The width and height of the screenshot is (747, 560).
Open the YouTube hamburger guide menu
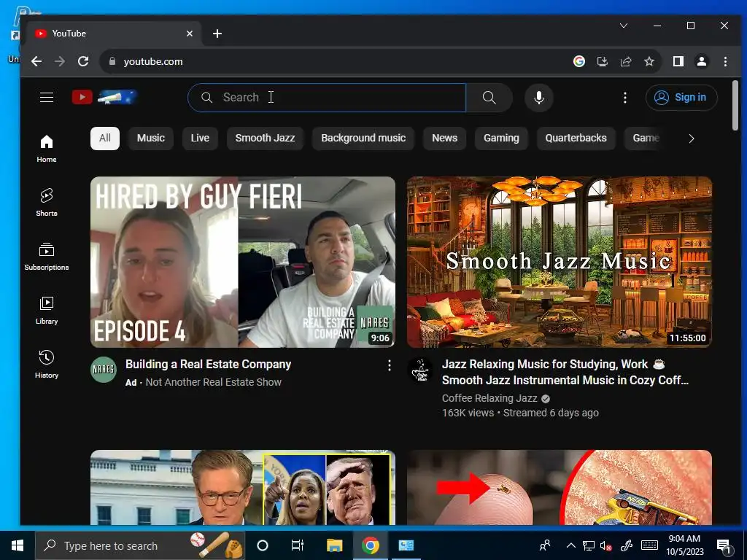tap(47, 98)
